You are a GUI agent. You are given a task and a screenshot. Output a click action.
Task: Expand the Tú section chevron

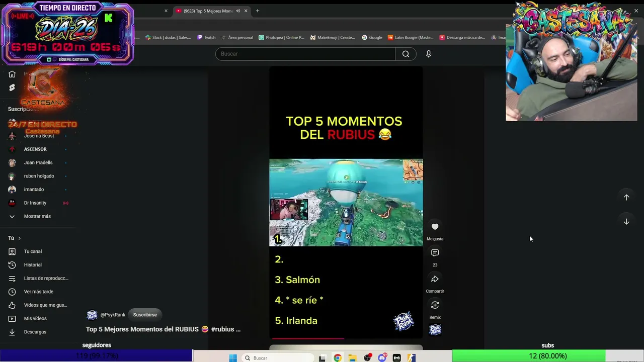pos(20,238)
